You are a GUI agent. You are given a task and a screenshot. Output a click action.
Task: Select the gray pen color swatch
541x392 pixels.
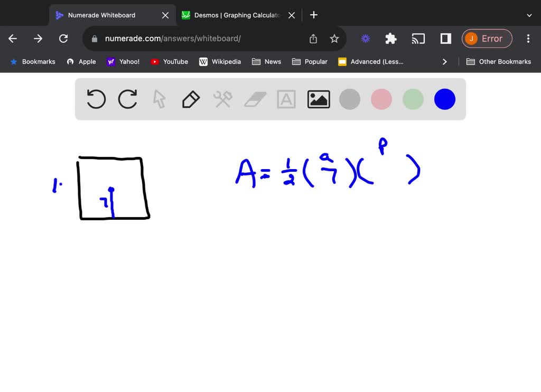[x=349, y=99]
